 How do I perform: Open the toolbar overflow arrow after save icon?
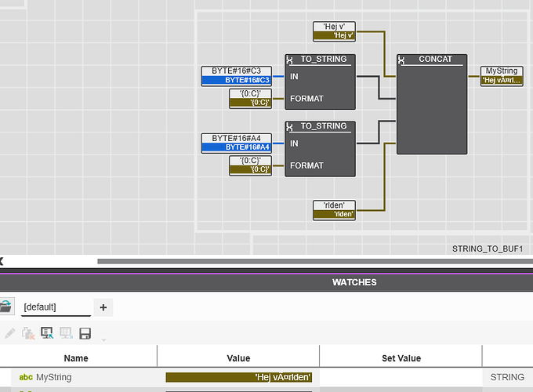pyautogui.click(x=103, y=339)
